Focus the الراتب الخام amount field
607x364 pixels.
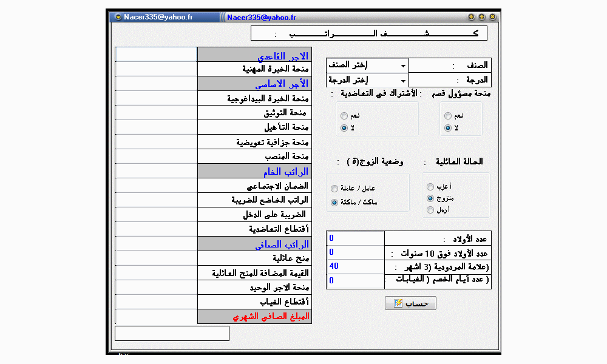click(156, 171)
